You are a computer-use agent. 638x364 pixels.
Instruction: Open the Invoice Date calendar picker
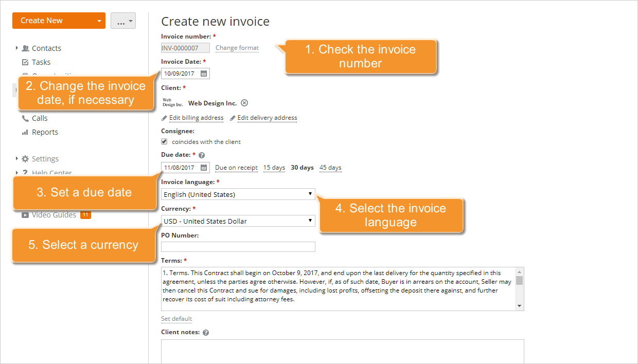(x=202, y=73)
